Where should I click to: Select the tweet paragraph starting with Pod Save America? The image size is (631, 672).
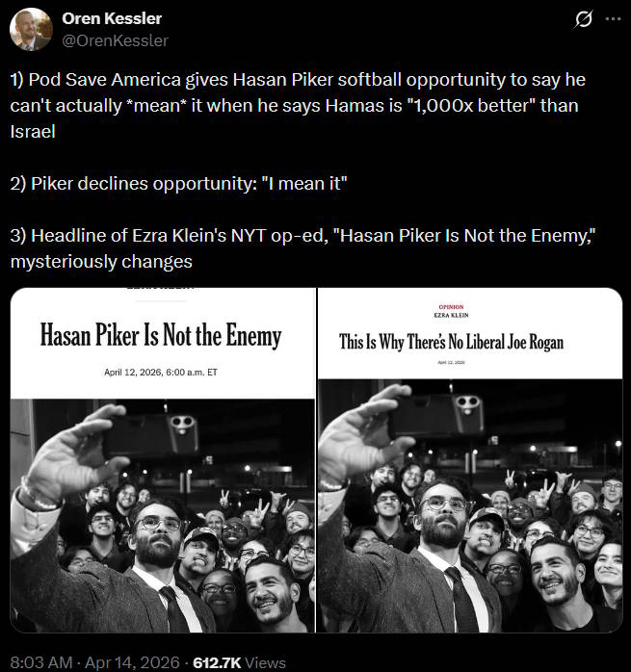[298, 106]
